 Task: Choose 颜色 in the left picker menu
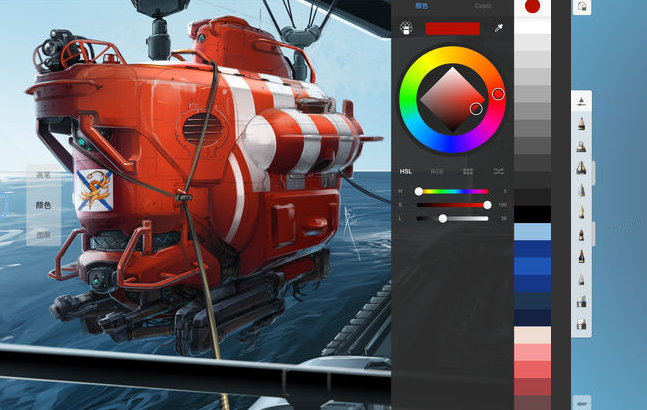point(43,205)
